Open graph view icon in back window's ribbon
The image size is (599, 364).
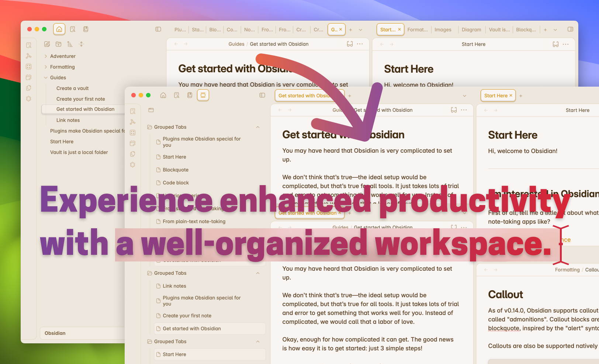pyautogui.click(x=29, y=56)
